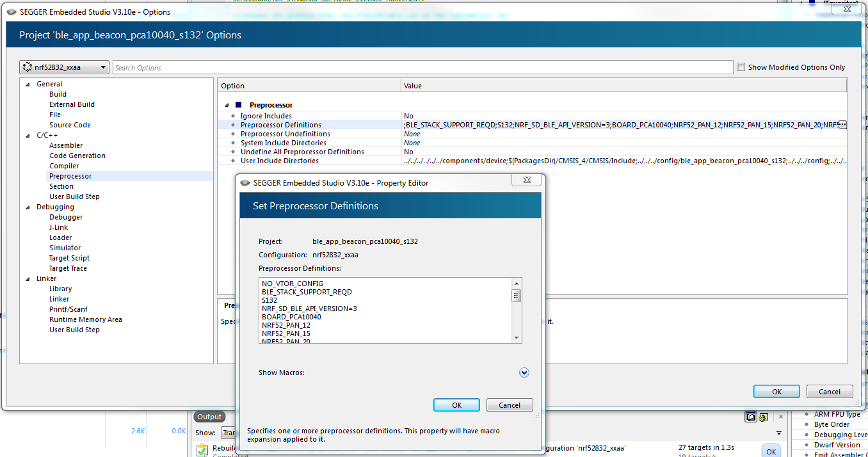868x457 pixels.
Task: Select Preprocessor in options tree
Action: (x=70, y=176)
